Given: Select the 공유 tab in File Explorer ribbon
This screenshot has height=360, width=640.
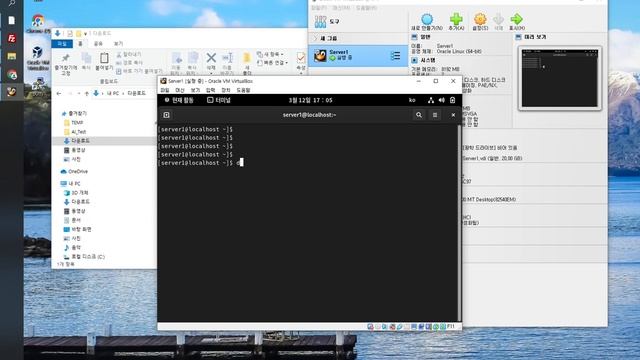Looking at the screenshot, I should (98, 44).
